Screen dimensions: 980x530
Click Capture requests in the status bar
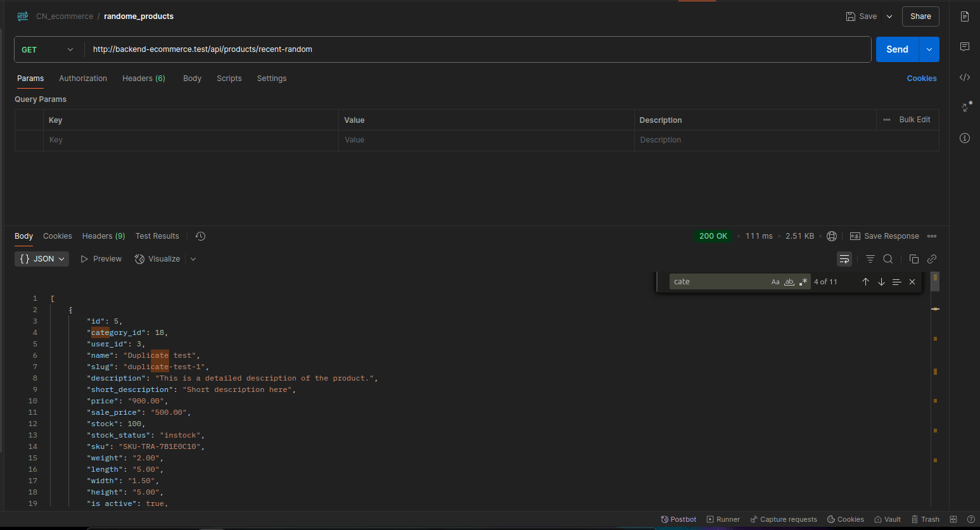pos(784,519)
